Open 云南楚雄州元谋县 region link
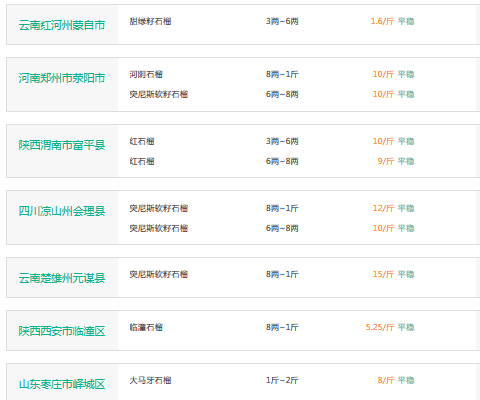Screen dimensions: 480x400 (x=62, y=278)
